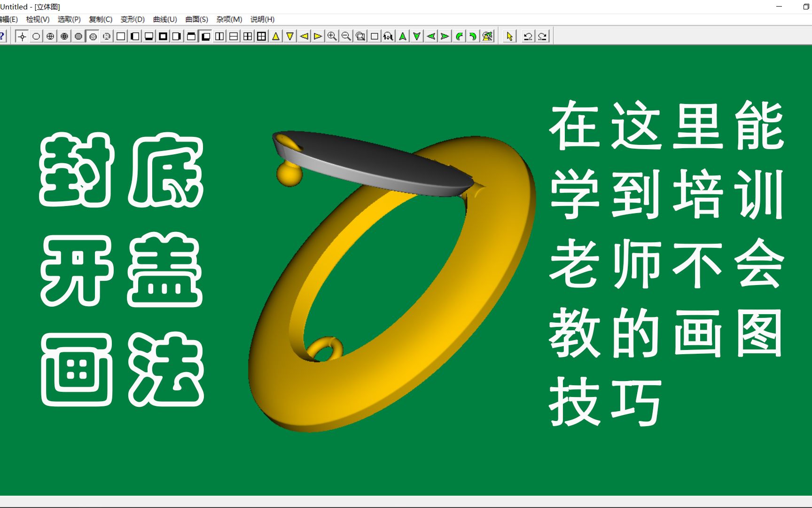This screenshot has width=812, height=508.
Task: Click the clockwise view rotation icon
Action: [474, 36]
